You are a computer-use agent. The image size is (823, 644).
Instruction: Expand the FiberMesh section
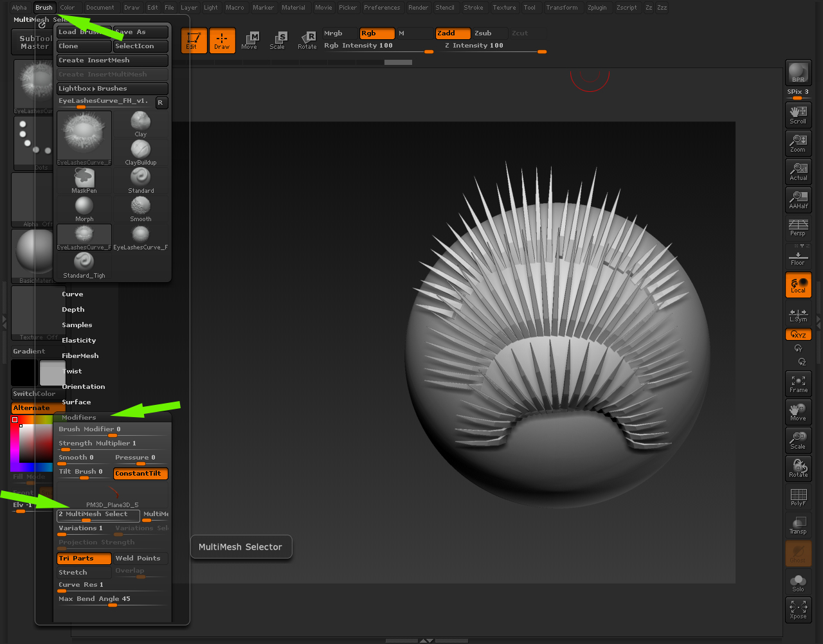[x=80, y=356]
